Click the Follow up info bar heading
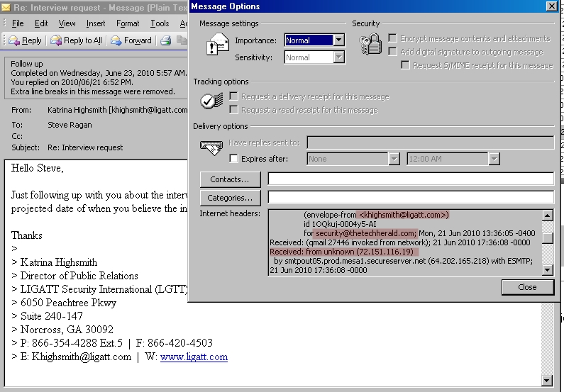Screen dimensions: 564x392 point(27,64)
